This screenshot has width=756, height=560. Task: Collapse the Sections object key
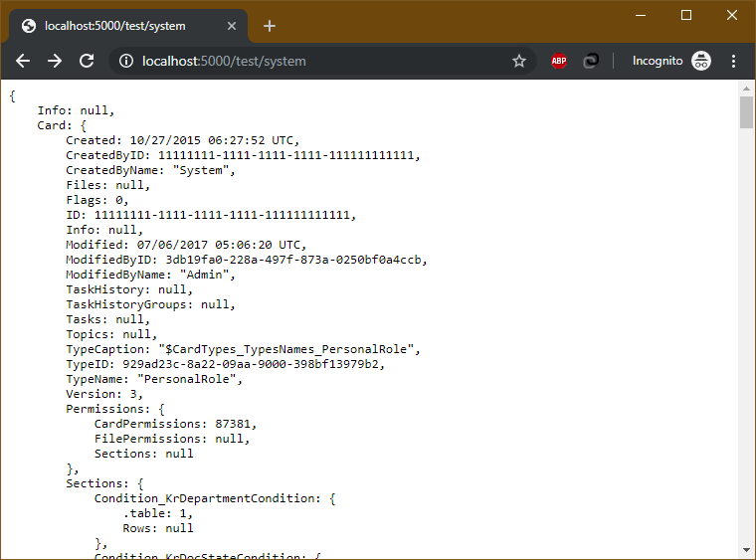96,483
